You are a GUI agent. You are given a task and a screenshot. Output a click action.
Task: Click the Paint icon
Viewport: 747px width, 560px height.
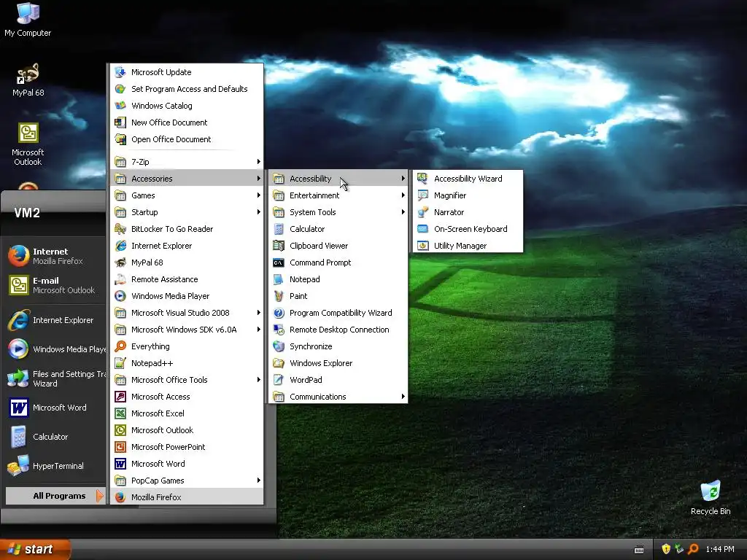coord(279,296)
